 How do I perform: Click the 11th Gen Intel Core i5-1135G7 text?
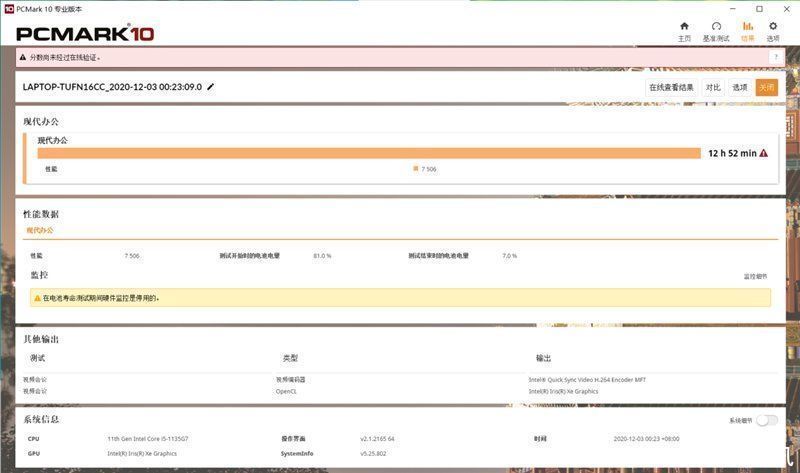click(147, 439)
